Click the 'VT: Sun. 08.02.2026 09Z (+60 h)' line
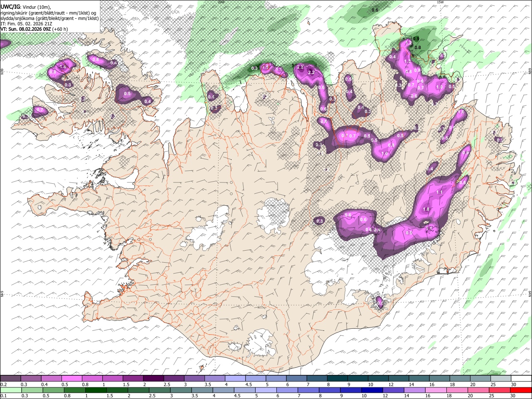 [x=34, y=29]
